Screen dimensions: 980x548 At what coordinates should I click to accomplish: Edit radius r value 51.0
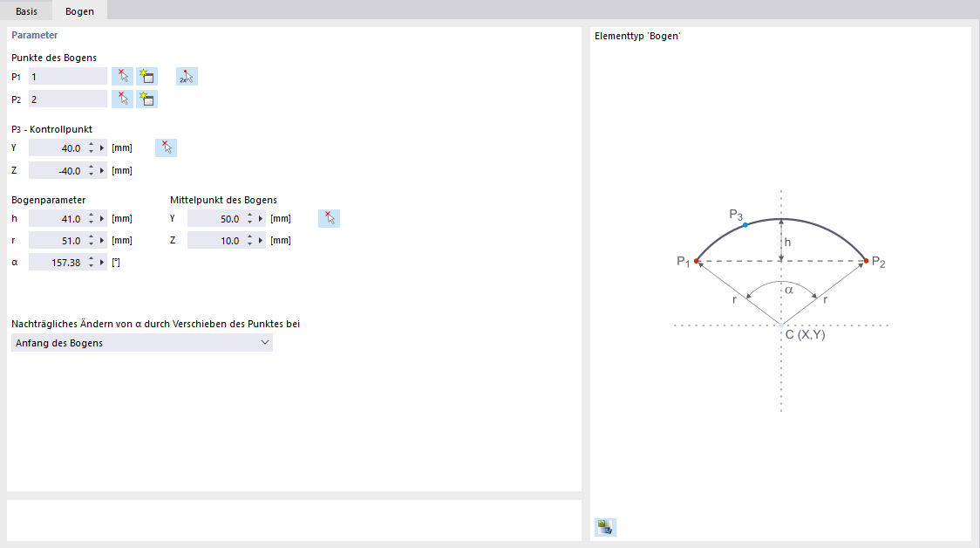coord(57,241)
